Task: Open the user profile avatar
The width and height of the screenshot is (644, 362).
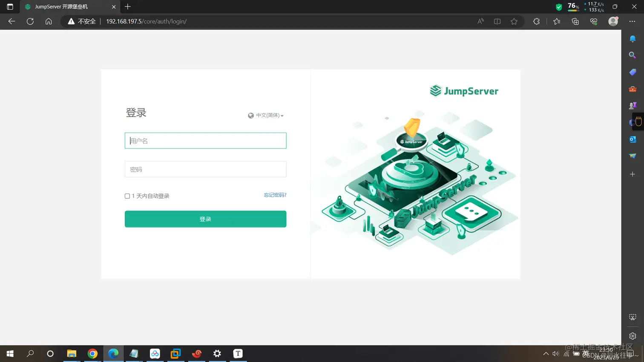Action: click(613, 21)
